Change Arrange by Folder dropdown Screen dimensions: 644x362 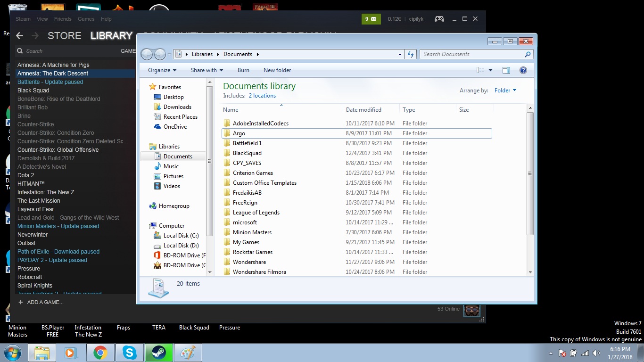(505, 90)
